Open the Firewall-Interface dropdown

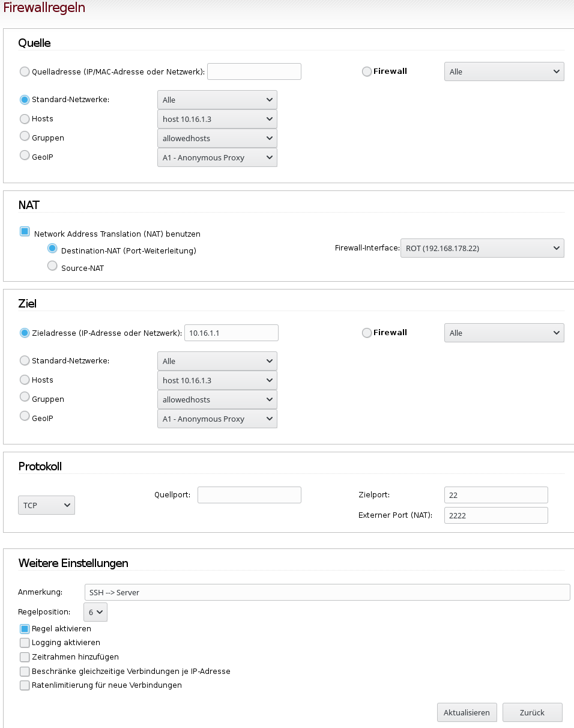(482, 248)
